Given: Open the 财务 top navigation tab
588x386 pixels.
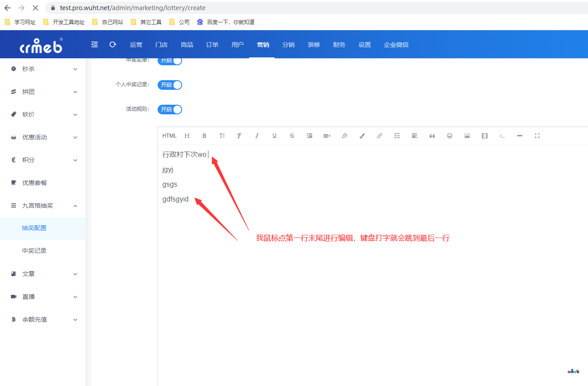Looking at the screenshot, I should click(x=339, y=45).
